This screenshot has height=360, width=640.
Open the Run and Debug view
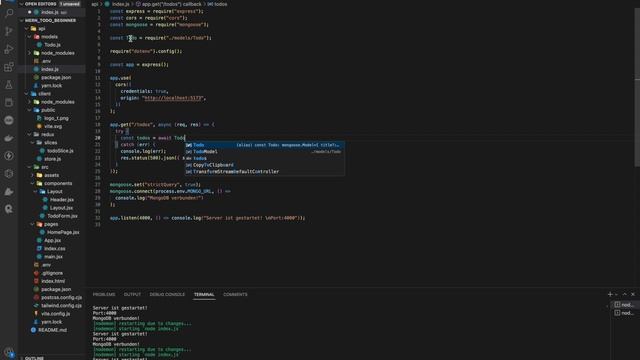[x=9, y=49]
